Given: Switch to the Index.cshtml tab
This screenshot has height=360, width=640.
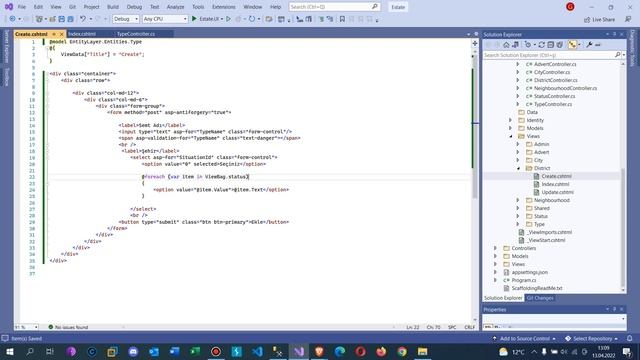Looking at the screenshot, I should coord(82,34).
